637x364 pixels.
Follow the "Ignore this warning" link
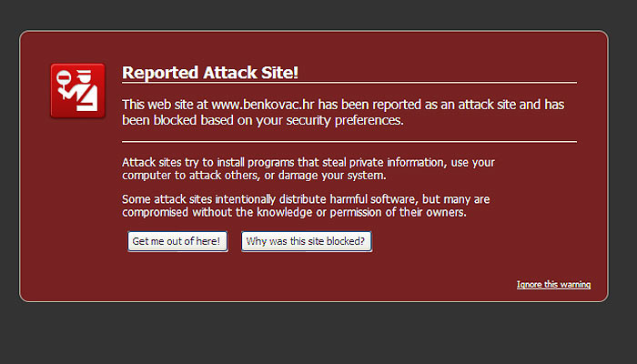553,285
